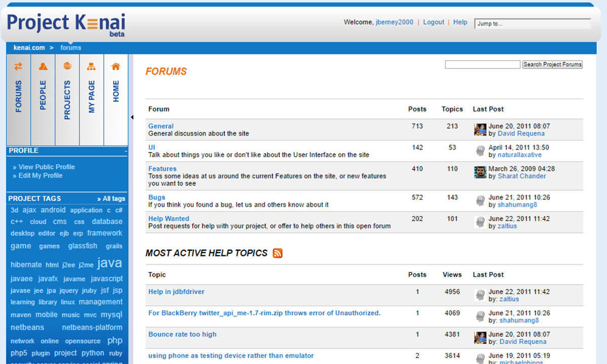Open shahumang8 profile in Bugs row
This screenshot has width=607, height=364.
click(x=517, y=205)
